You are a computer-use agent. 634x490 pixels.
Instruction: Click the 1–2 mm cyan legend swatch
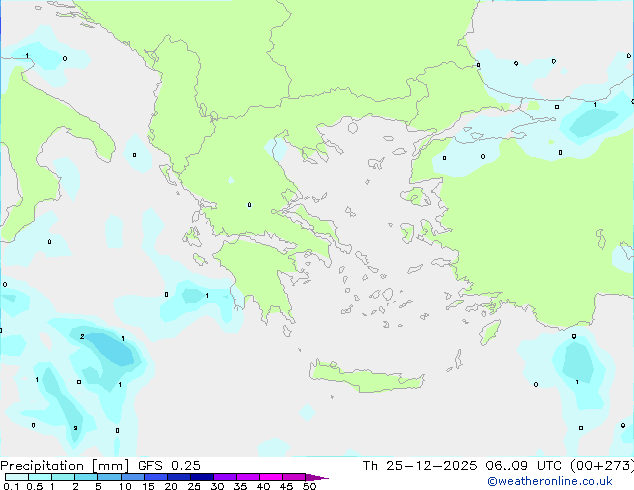click(x=63, y=477)
